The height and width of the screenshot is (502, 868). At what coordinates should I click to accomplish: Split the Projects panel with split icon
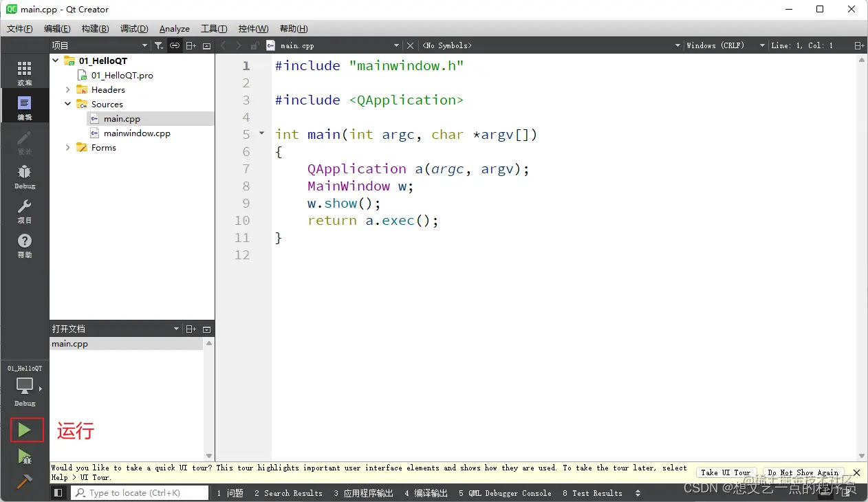click(x=191, y=45)
